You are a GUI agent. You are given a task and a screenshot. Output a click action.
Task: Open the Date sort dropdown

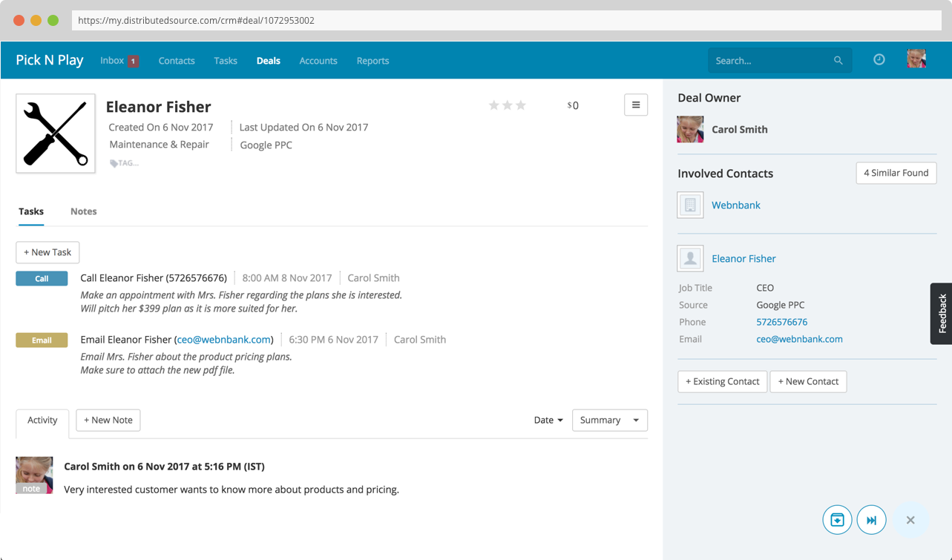(548, 420)
